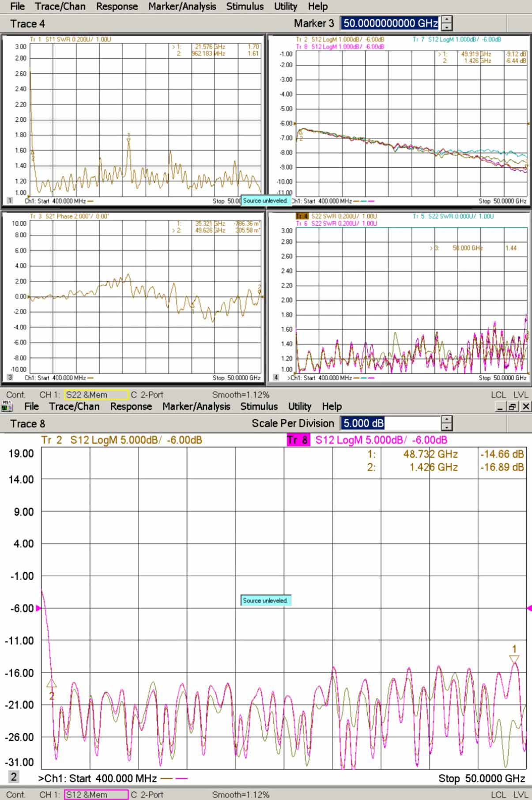
Task: Open Trace/Chan menu in the Trace 4 window
Action: [x=60, y=7]
